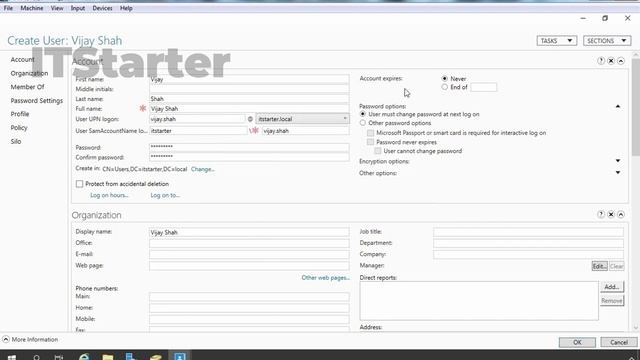This screenshot has height=360, width=640.
Task: Open the Devices menu
Action: 102,8
